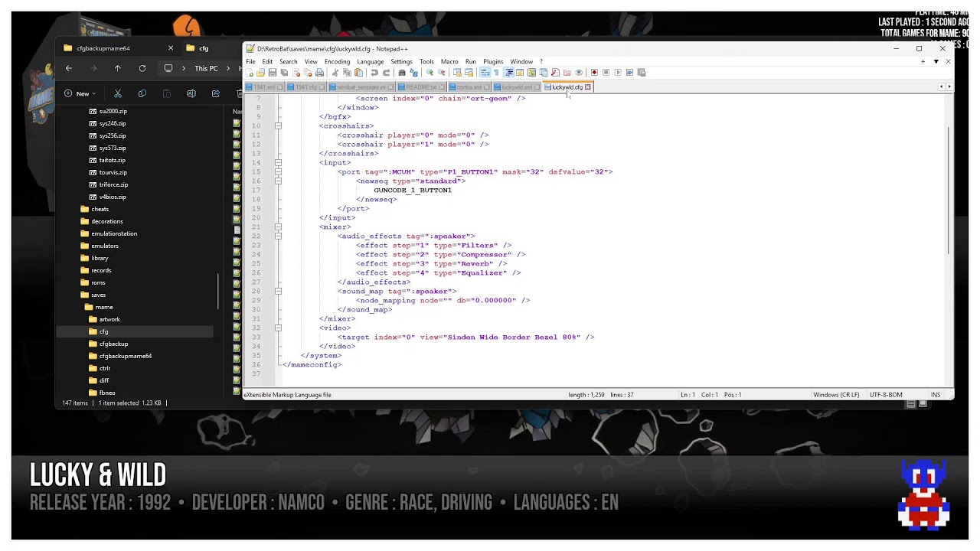Zoom in on the editor text

click(430, 73)
